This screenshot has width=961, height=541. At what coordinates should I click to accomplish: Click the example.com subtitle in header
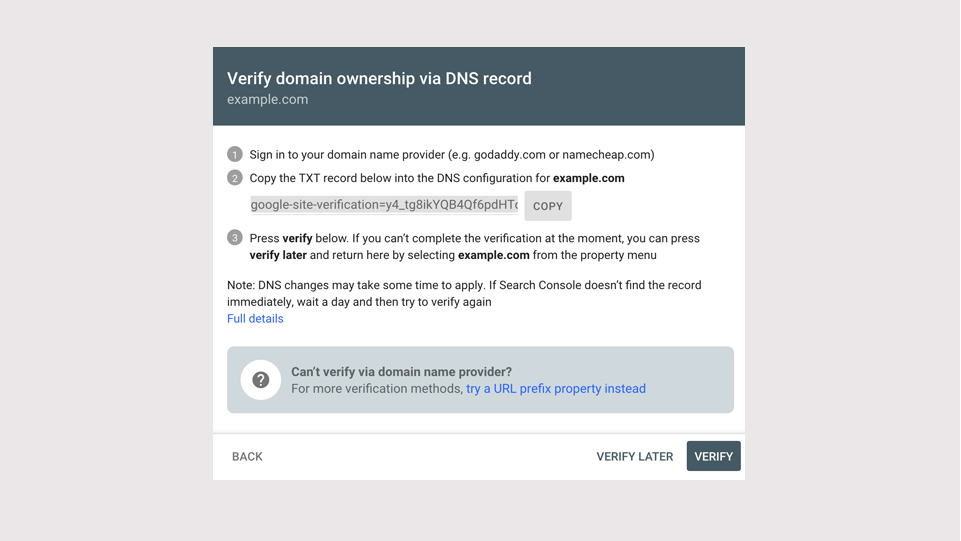tap(267, 99)
